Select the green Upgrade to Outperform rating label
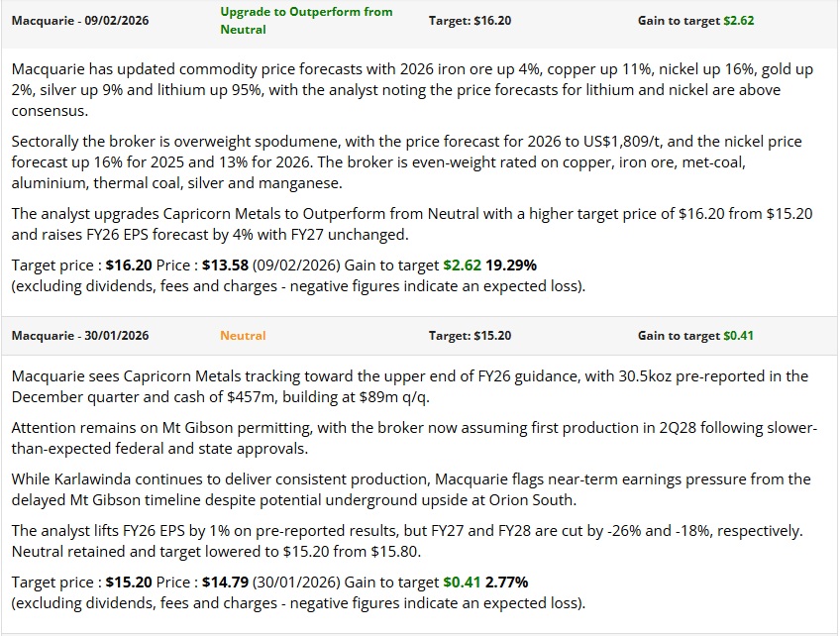Viewport: 840px width, 636px height. pyautogui.click(x=306, y=21)
